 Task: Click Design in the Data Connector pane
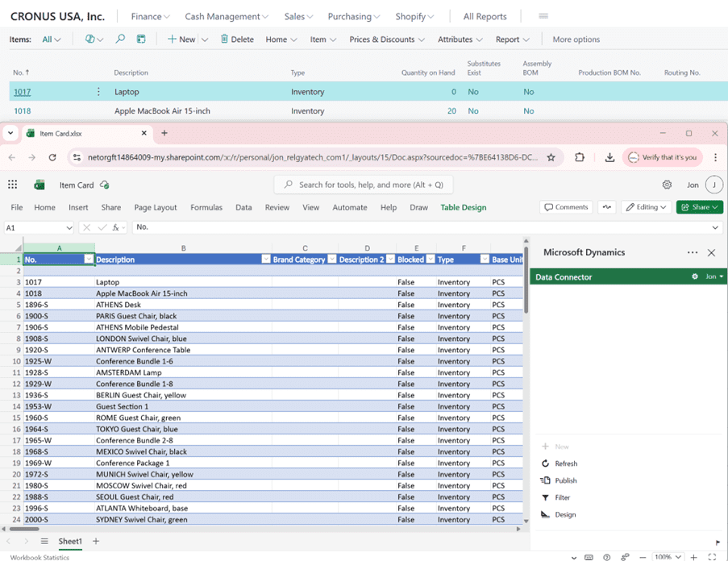(x=564, y=514)
